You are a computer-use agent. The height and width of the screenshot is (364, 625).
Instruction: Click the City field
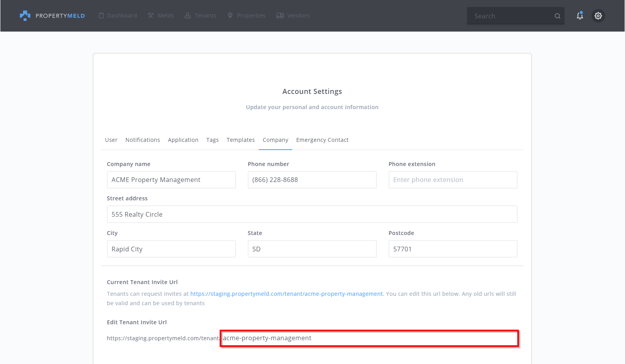point(171,249)
